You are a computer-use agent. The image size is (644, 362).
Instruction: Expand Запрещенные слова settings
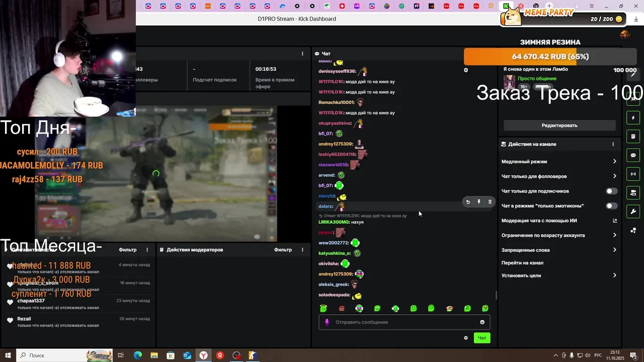615,250
